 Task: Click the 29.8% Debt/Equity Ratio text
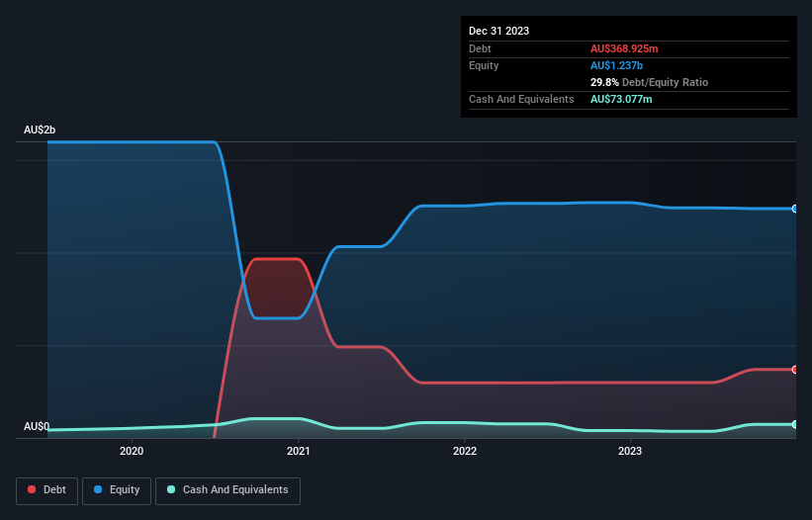pos(649,82)
